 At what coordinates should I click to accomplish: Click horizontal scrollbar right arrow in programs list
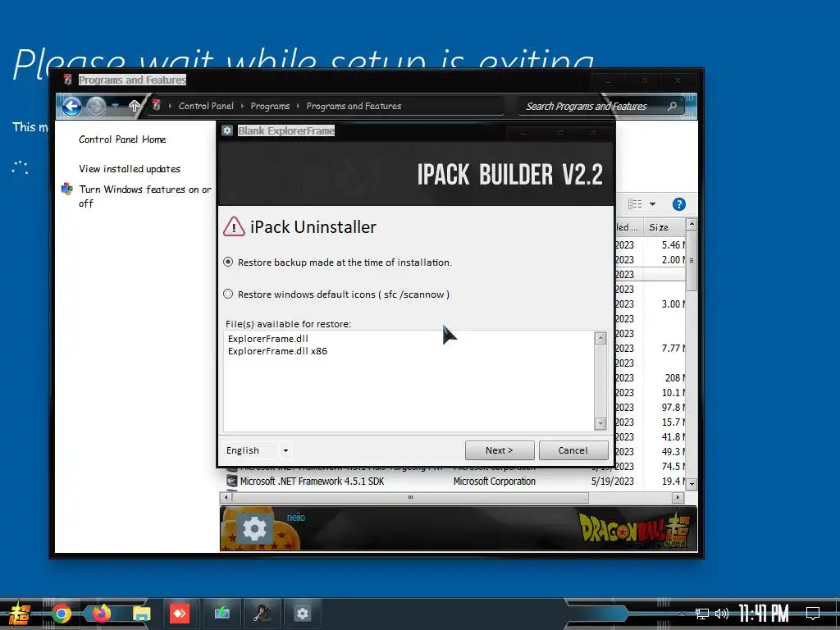click(x=678, y=498)
